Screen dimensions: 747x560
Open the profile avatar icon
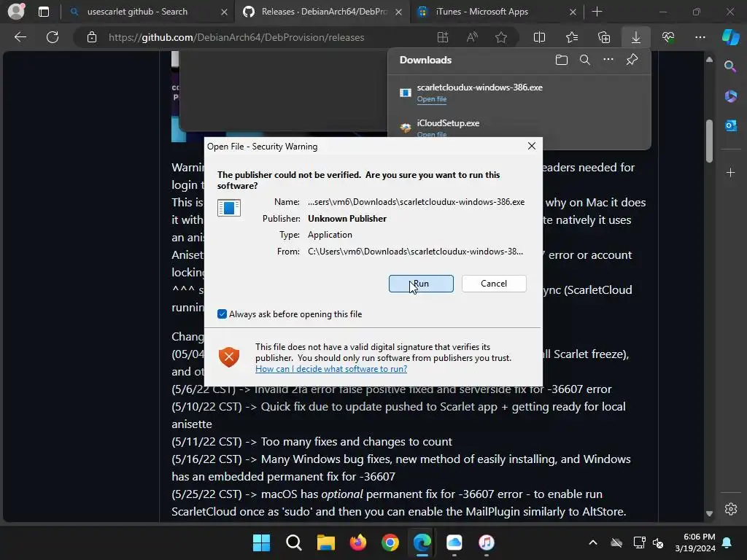click(x=16, y=12)
